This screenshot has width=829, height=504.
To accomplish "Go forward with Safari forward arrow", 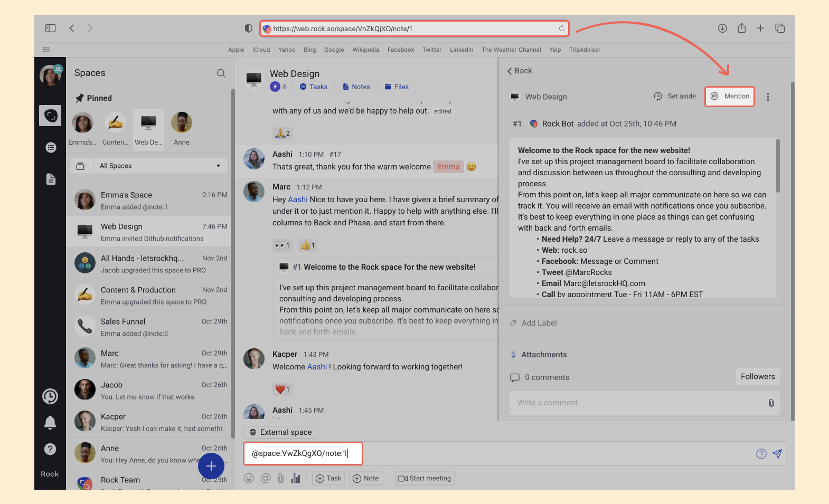I will (x=90, y=28).
